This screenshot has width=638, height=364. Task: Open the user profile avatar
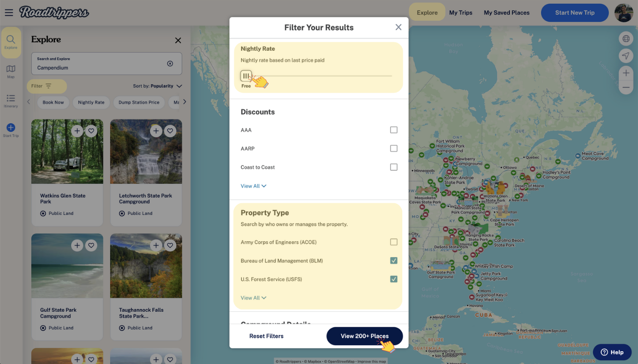tap(624, 13)
